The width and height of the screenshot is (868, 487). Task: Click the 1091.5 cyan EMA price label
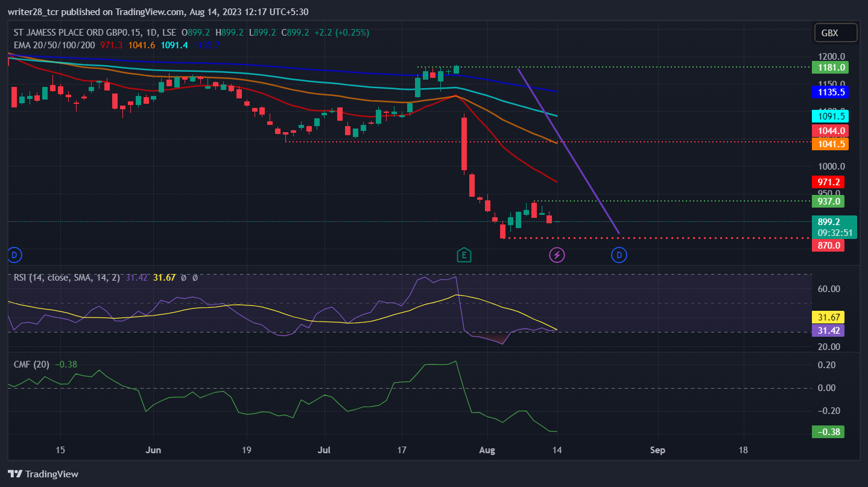click(x=830, y=116)
